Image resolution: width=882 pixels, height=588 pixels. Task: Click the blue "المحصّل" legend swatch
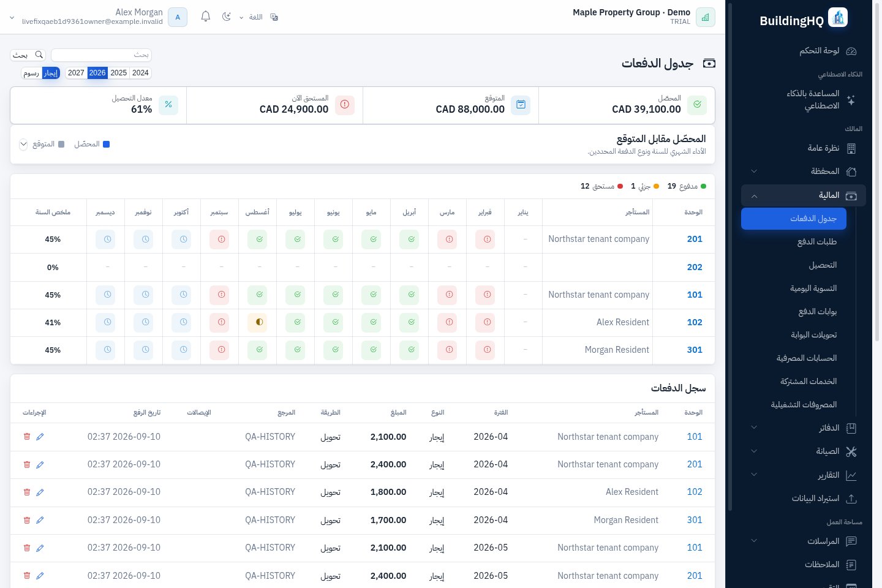pyautogui.click(x=106, y=145)
